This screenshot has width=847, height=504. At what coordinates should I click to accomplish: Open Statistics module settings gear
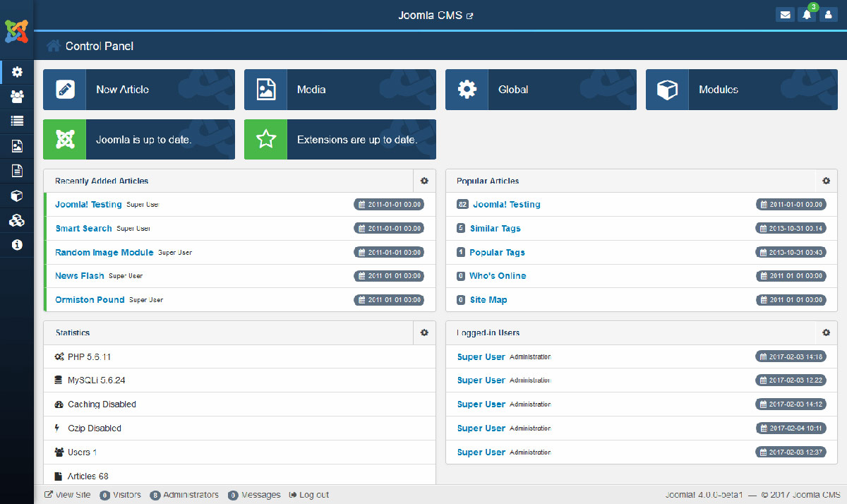point(424,332)
